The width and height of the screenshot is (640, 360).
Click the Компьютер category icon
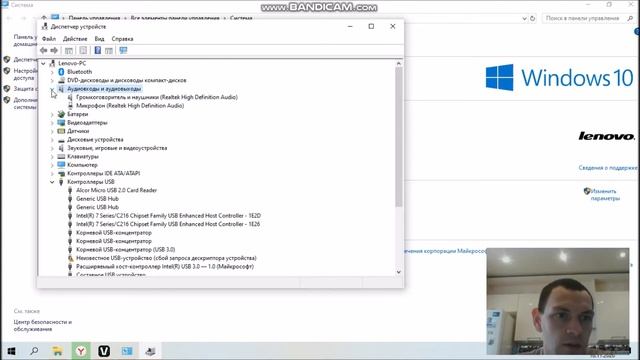click(61, 165)
